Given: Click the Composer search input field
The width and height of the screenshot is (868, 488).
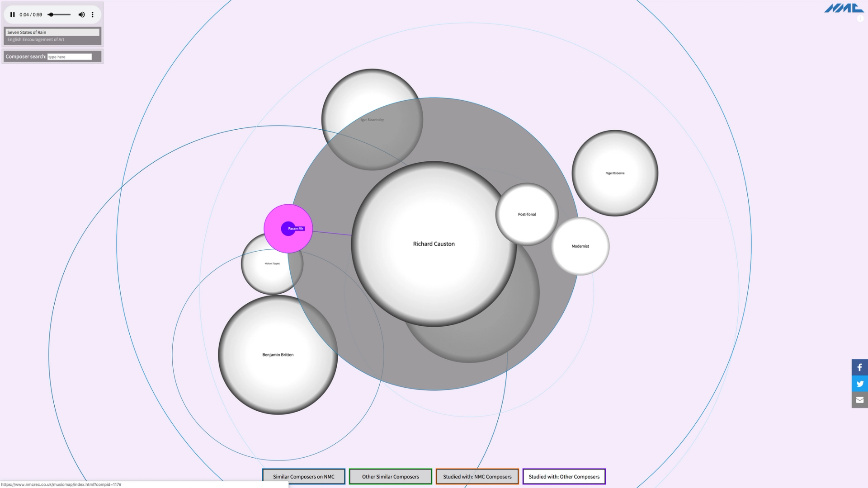Looking at the screenshot, I should (x=70, y=57).
